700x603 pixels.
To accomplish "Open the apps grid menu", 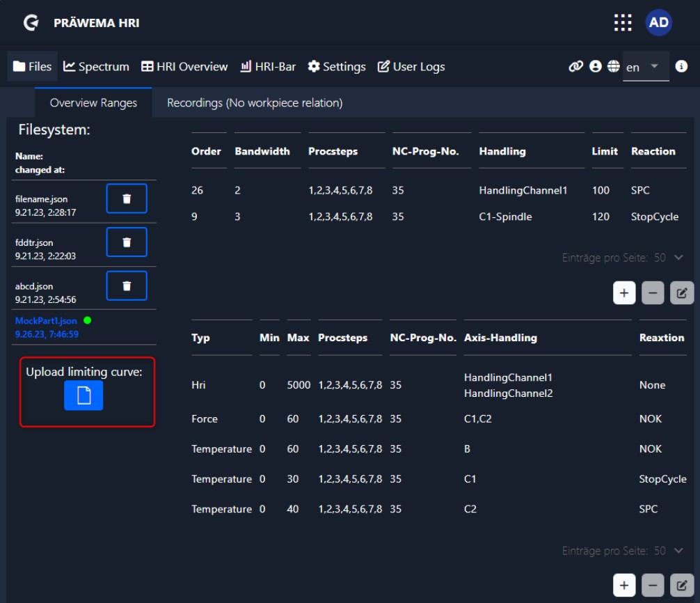I will [623, 23].
